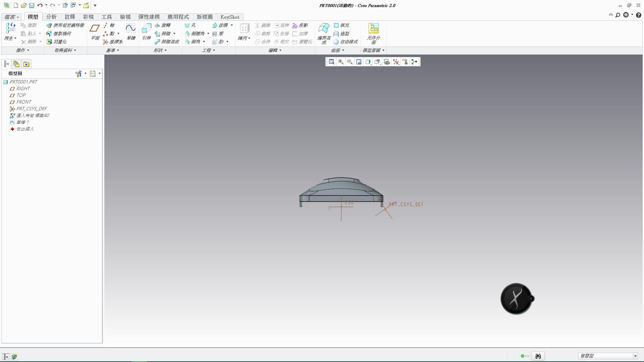Open the Boundary Blend (邊界混成) tool
644x362 pixels.
[x=324, y=34]
